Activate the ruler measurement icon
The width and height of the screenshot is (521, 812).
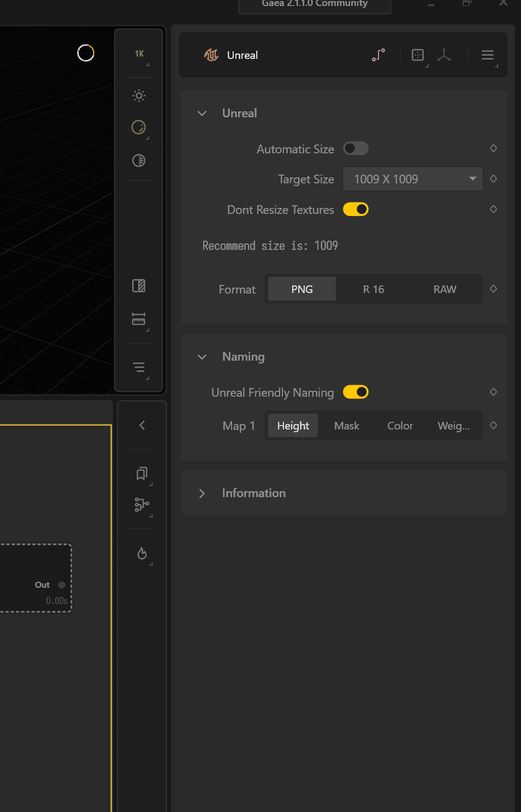coord(139,319)
